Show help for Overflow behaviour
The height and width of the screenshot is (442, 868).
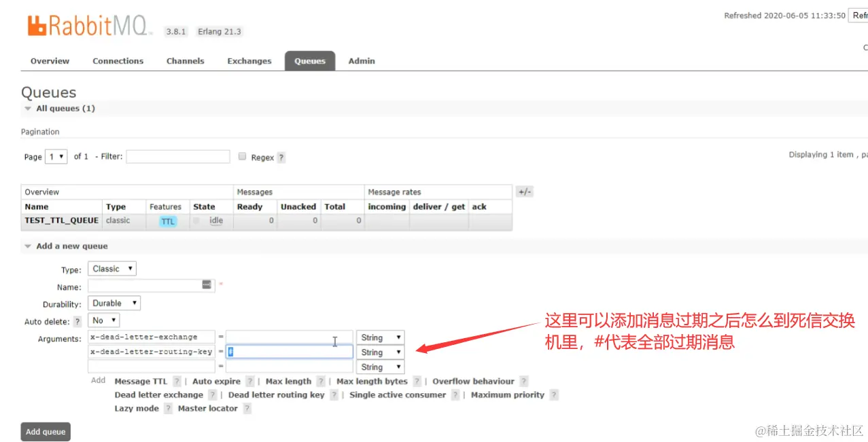[523, 382]
